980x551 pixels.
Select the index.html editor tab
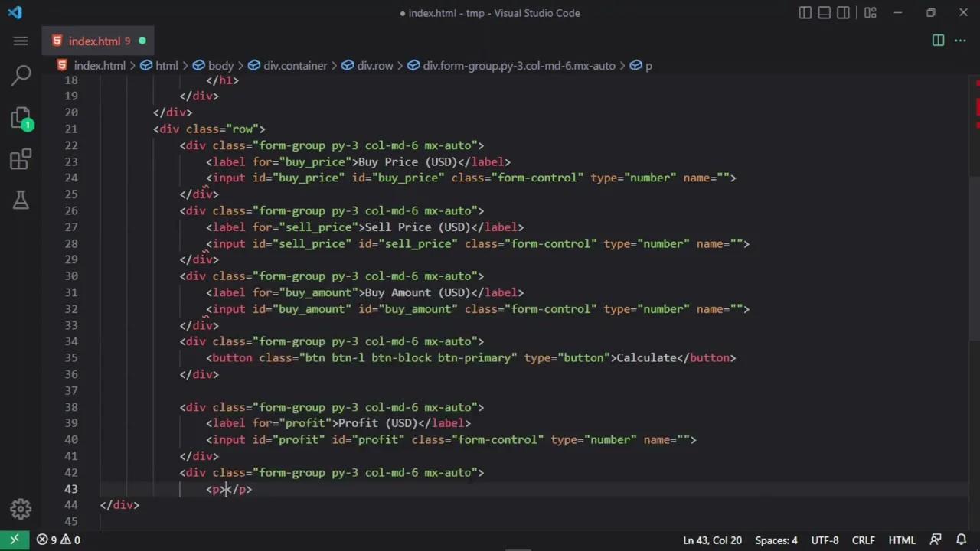click(x=94, y=41)
